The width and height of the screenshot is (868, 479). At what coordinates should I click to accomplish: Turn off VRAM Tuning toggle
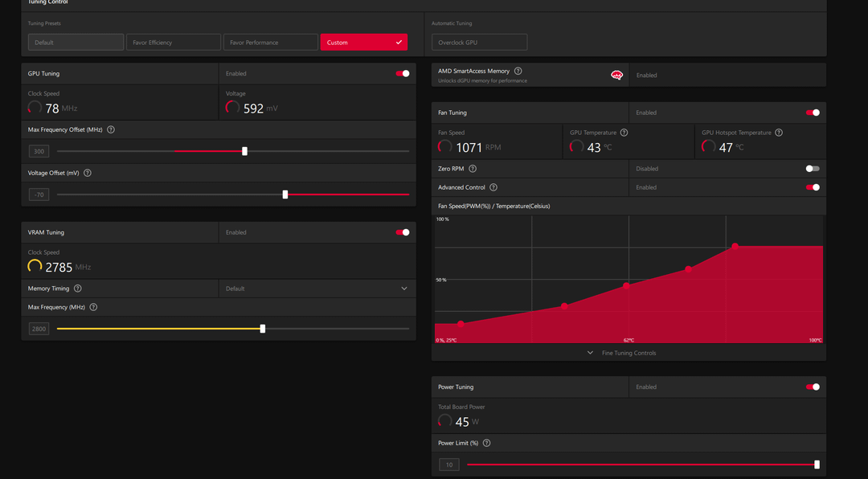(403, 232)
